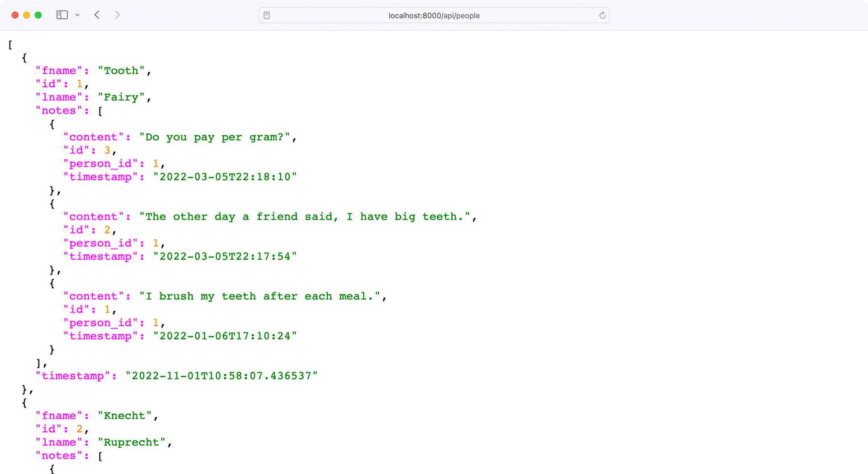Minimize the window with the yellow button
Image resolution: width=868 pixels, height=474 pixels.
pyautogui.click(x=27, y=14)
